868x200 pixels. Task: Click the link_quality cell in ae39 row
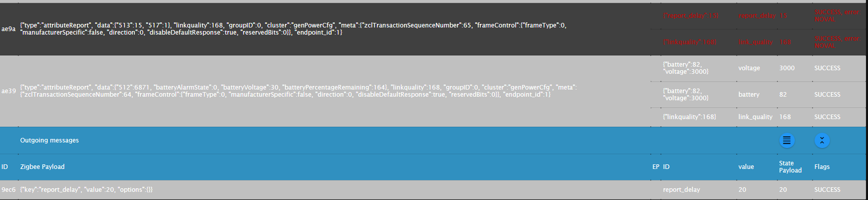[755, 117]
